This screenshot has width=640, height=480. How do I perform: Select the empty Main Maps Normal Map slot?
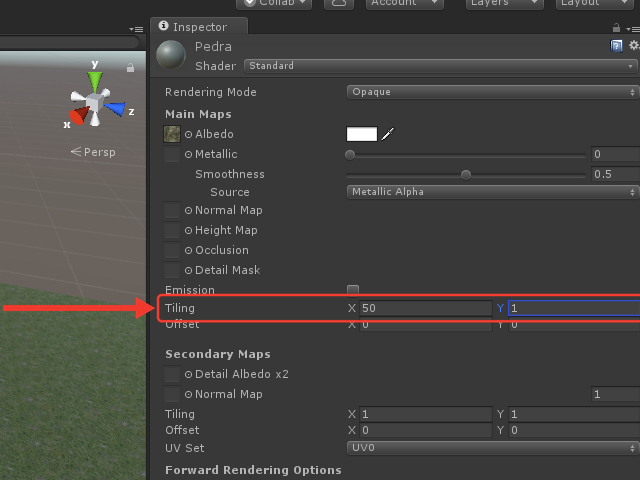pyautogui.click(x=172, y=210)
